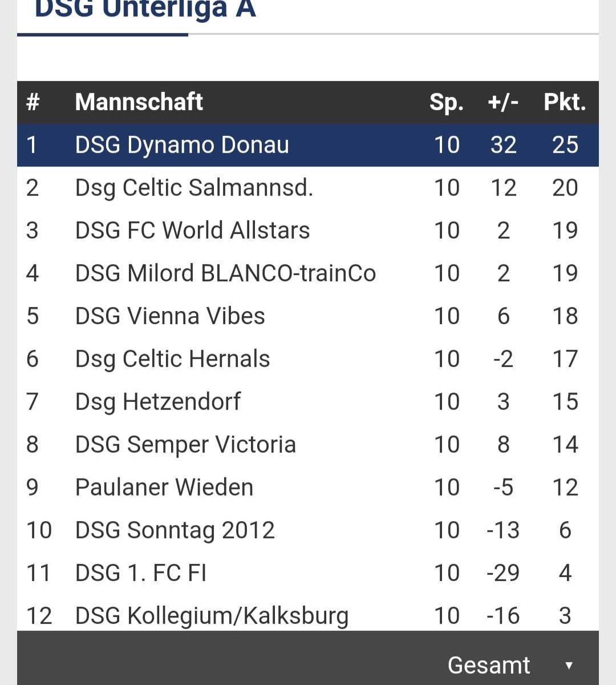Click the Gesamt filter label

(489, 666)
